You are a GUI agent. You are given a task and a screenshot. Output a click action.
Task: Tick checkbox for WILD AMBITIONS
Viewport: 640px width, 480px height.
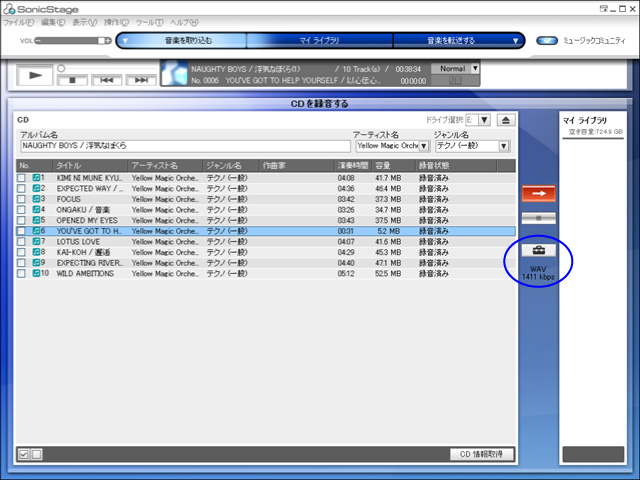click(21, 273)
